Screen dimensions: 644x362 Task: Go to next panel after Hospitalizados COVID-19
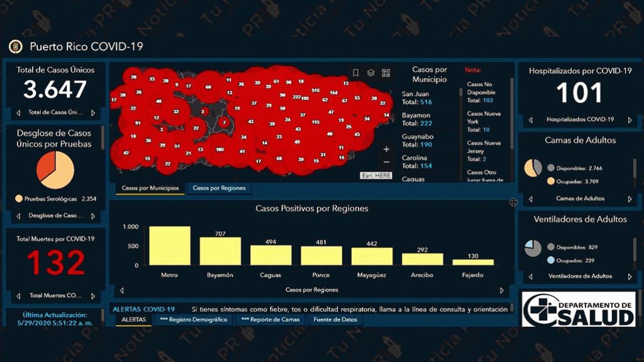[x=630, y=119]
